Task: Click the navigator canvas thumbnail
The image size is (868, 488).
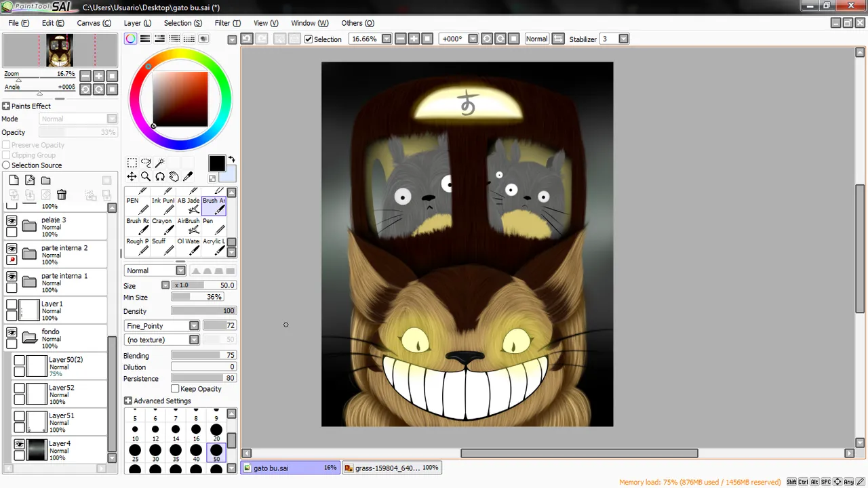Action: click(60, 51)
